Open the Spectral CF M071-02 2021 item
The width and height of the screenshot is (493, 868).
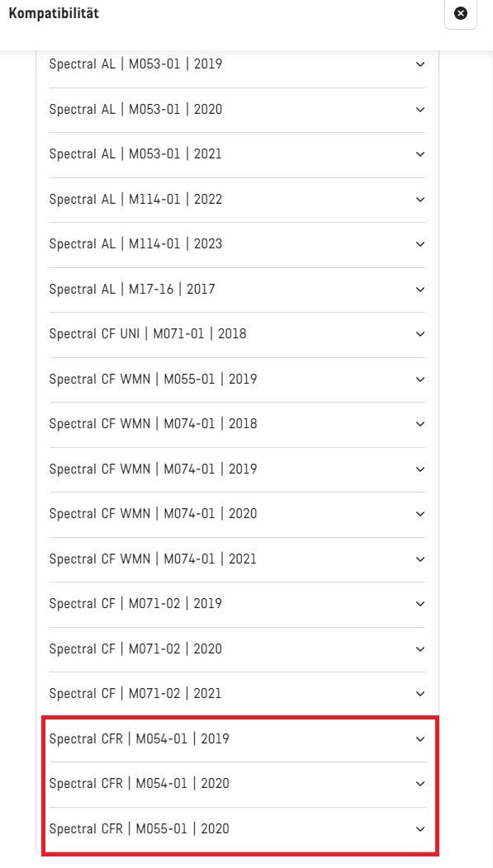point(238,694)
